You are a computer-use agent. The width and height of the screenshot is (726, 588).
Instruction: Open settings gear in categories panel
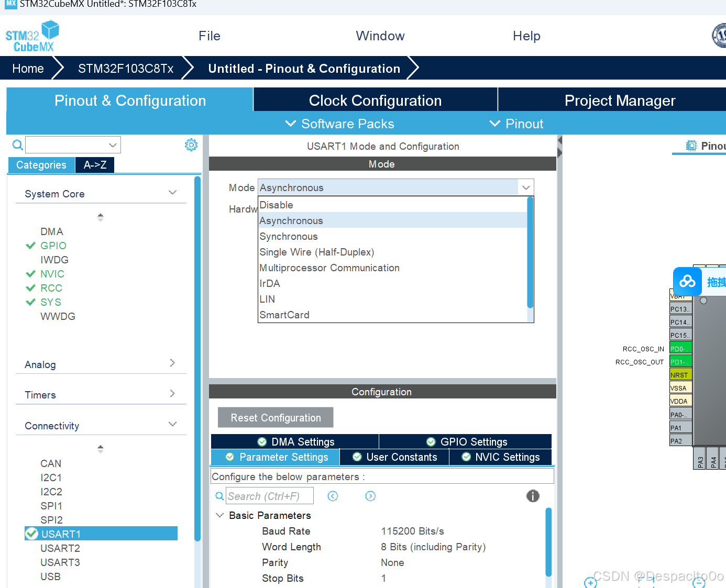[x=191, y=145]
